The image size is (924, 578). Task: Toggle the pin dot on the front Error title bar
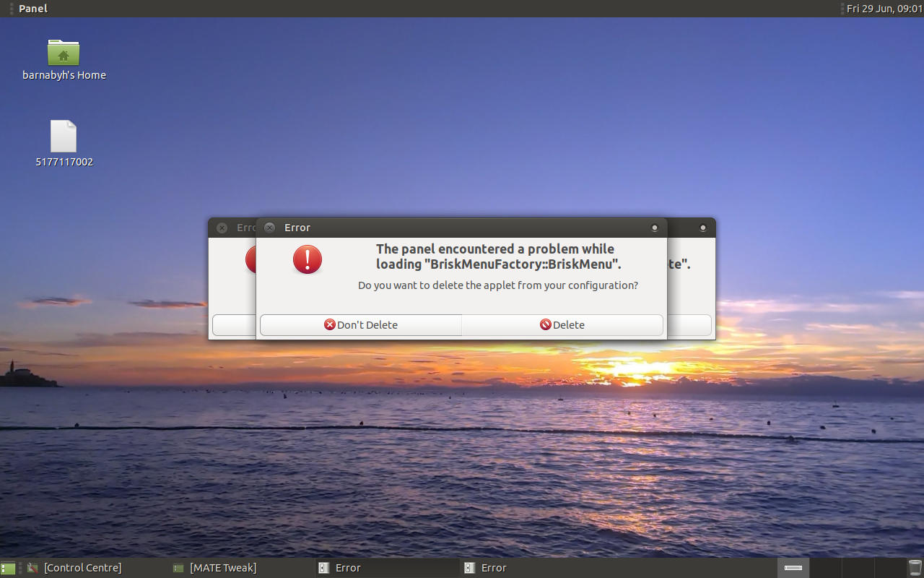[x=655, y=228]
